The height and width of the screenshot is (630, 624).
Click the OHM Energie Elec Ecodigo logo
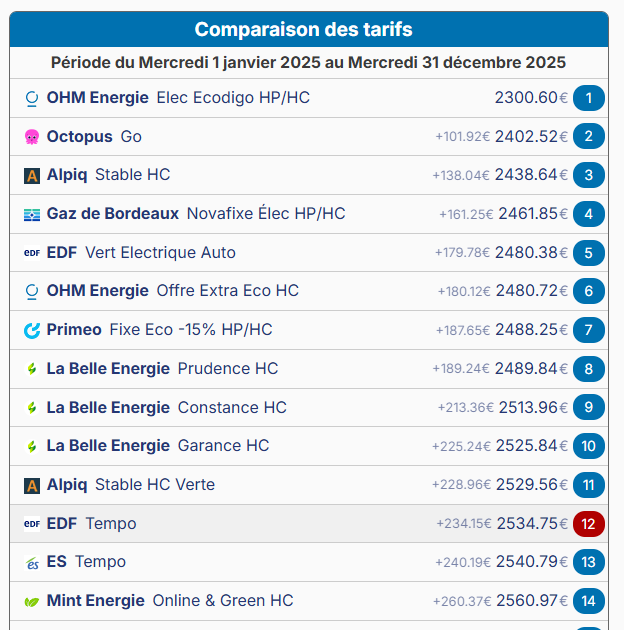[x=31, y=98]
